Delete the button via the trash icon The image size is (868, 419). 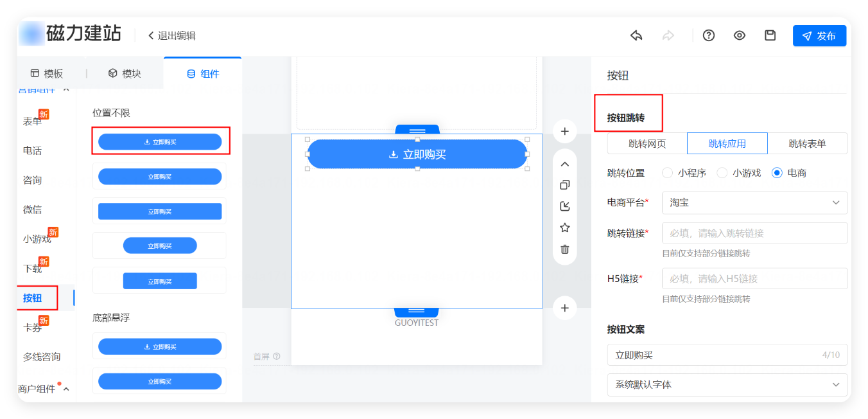564,249
